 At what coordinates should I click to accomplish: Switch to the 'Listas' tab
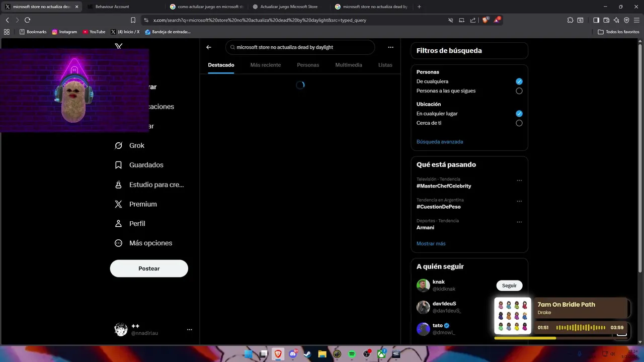pos(385,65)
